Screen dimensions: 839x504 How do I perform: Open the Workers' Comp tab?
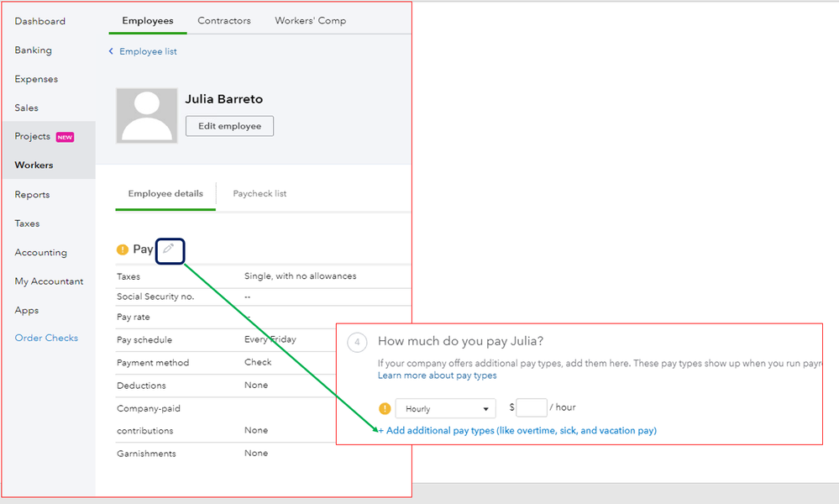pyautogui.click(x=311, y=21)
